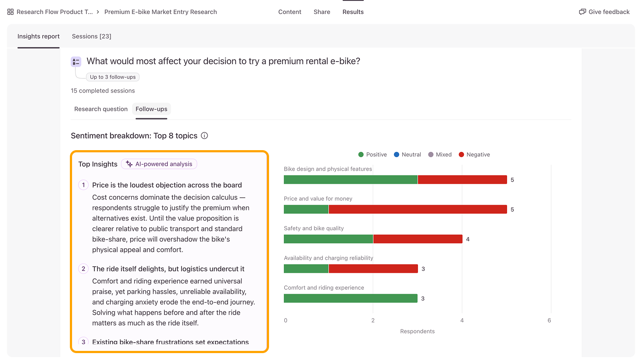Switch to the Sessions [23] tab

coord(92,36)
